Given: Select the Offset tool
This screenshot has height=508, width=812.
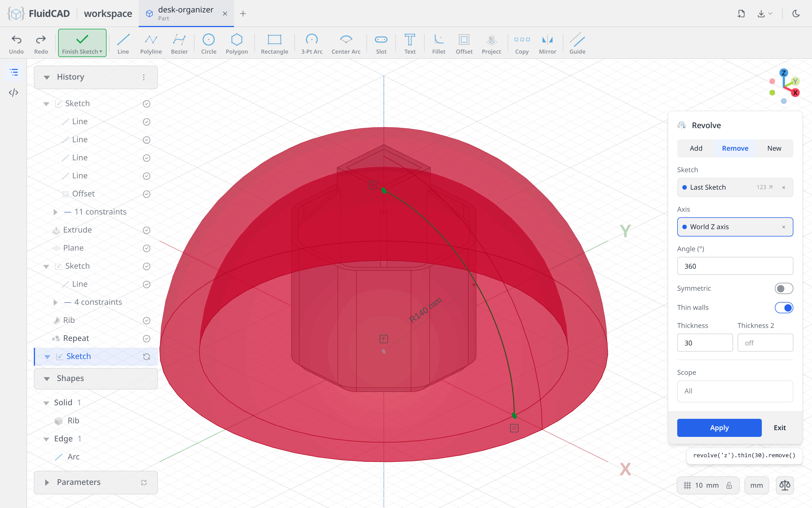Looking at the screenshot, I should click(464, 44).
